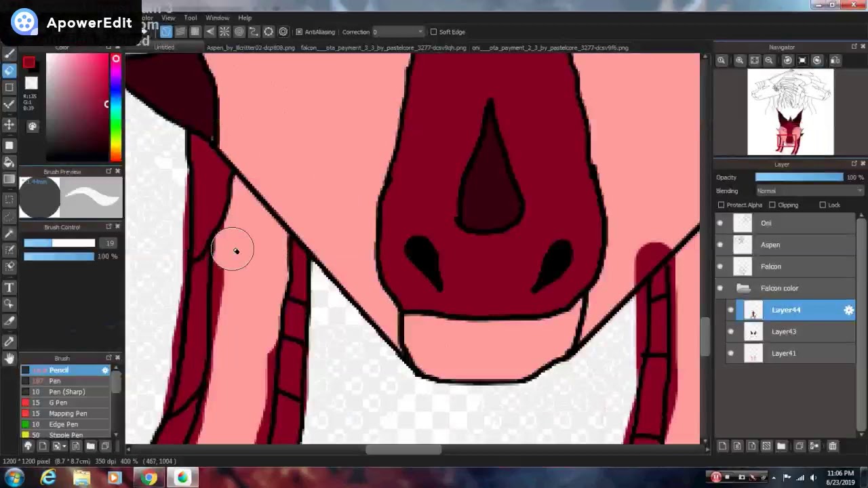Turn on crisscross grid snap

click(195, 32)
